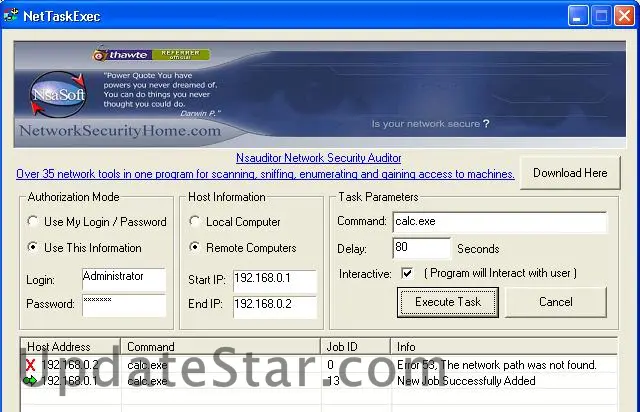Viewport: 640px width, 412px height.
Task: Click the Download Here button
Action: (x=570, y=173)
